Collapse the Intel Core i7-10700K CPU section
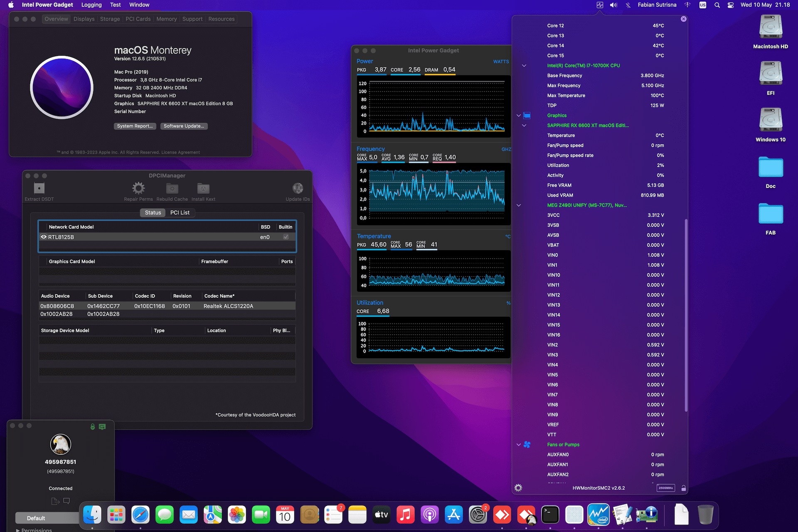Viewport: 798px width, 532px height. 524,66
